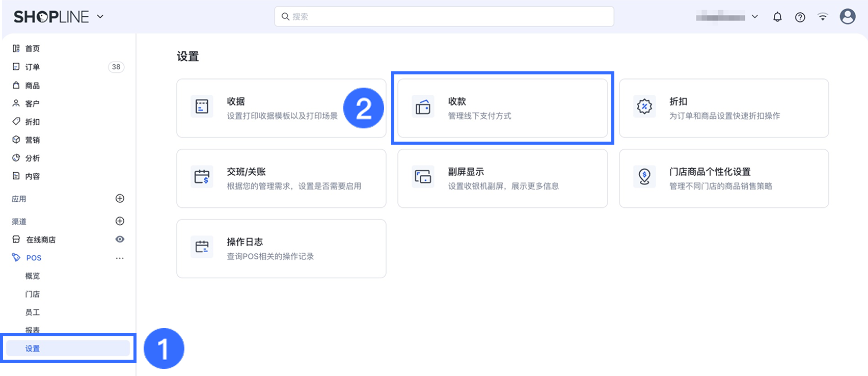The width and height of the screenshot is (868, 376).
Task: Open 折扣 in the sidebar menu
Action: (x=33, y=122)
